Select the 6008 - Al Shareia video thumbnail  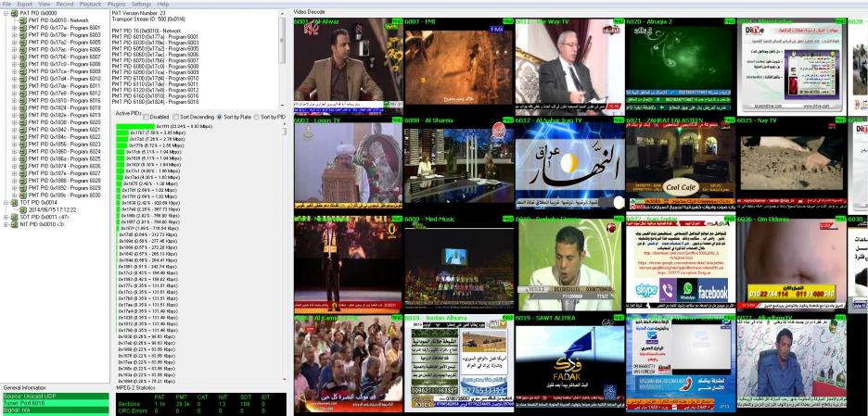[x=459, y=166]
